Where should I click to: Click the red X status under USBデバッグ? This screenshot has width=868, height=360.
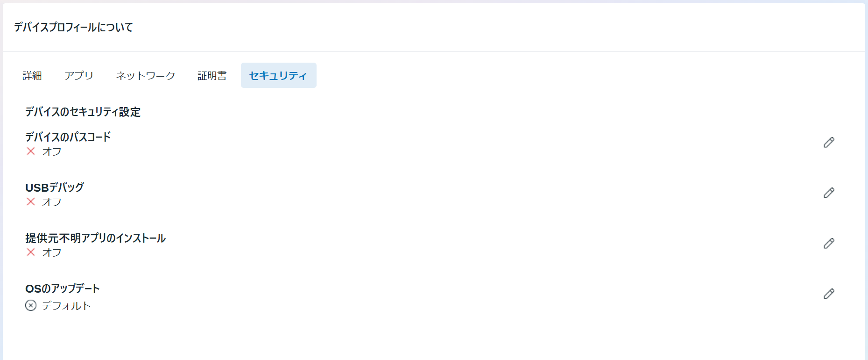[31, 202]
